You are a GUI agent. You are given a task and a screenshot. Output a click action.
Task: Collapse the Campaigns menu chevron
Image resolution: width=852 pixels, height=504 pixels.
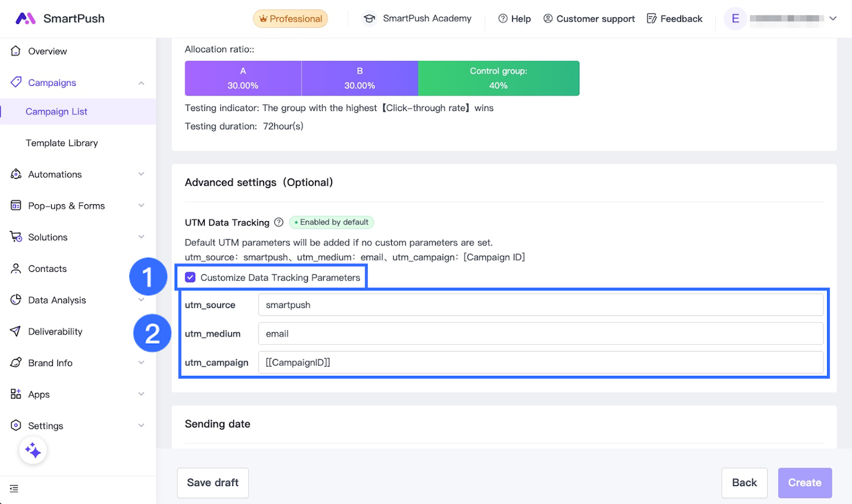tap(141, 83)
